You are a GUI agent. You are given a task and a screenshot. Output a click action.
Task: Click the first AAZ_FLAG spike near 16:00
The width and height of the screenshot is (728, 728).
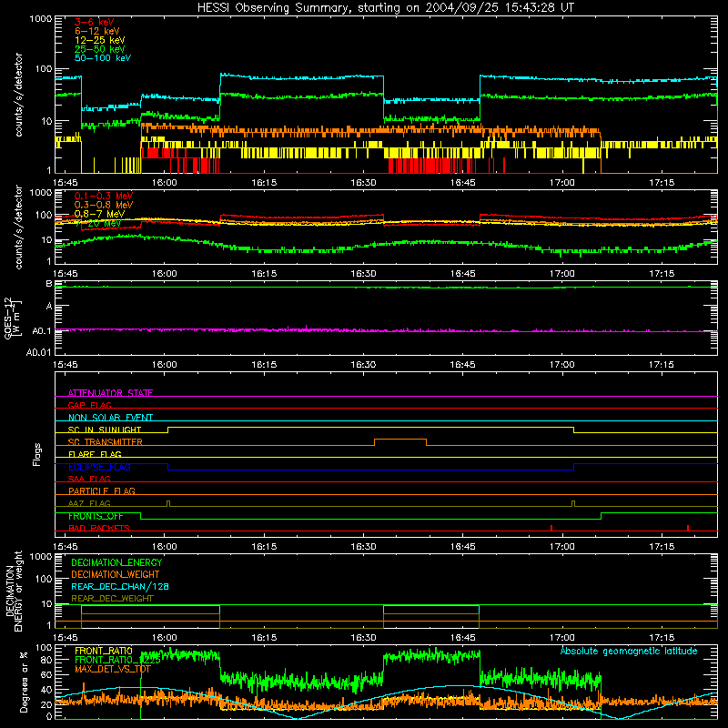[x=168, y=503]
